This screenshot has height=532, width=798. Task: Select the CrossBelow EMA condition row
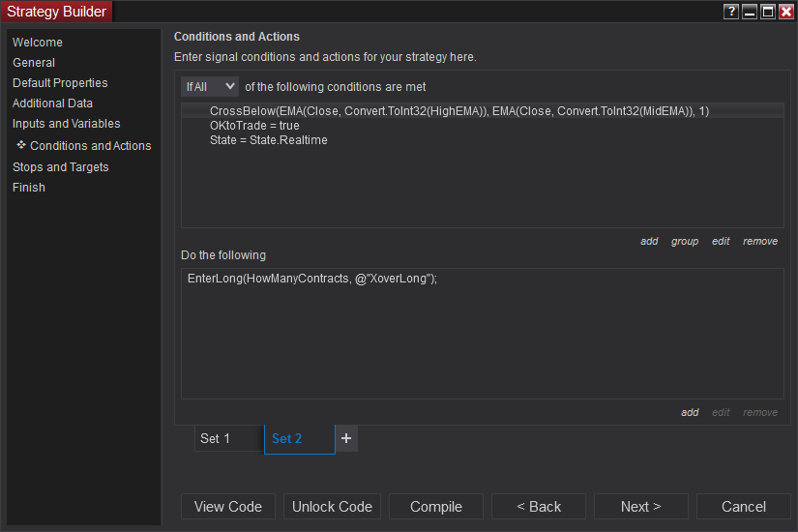[x=459, y=111]
